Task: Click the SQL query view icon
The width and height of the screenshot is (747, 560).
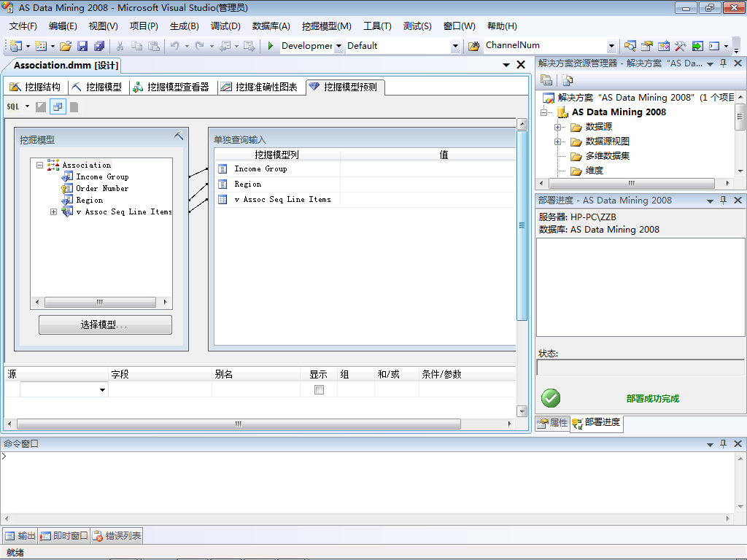Action: [13, 106]
